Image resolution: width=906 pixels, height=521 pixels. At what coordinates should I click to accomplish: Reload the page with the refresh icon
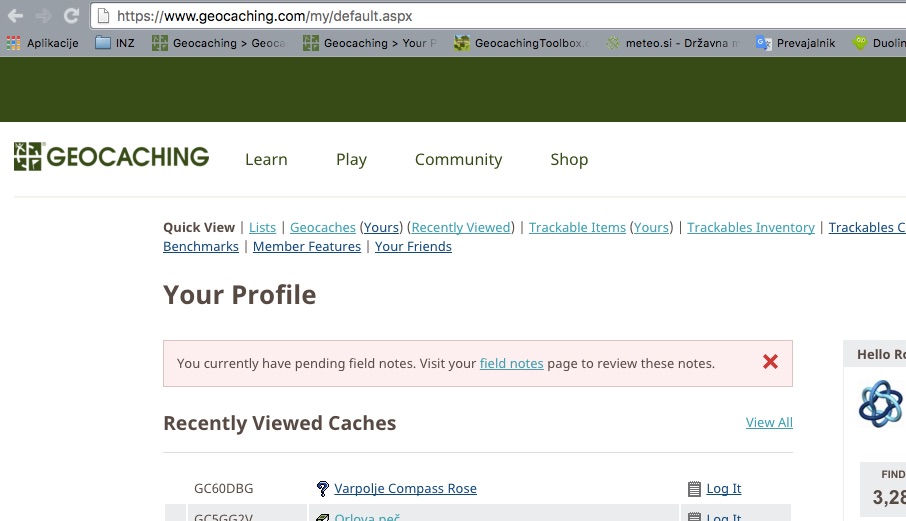pyautogui.click(x=71, y=16)
